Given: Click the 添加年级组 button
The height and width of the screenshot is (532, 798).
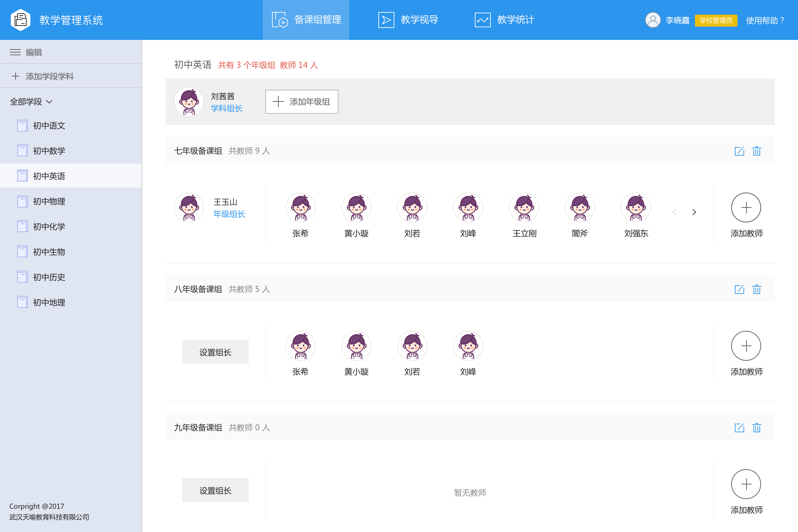Looking at the screenshot, I should point(302,101).
